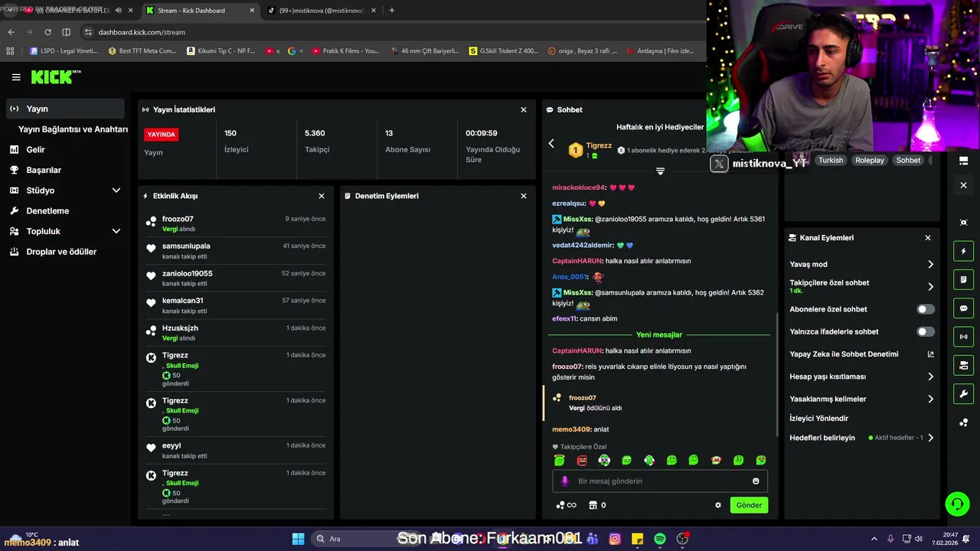
Task: Toggle camera preview icon in right toolbar
Action: [963, 365]
